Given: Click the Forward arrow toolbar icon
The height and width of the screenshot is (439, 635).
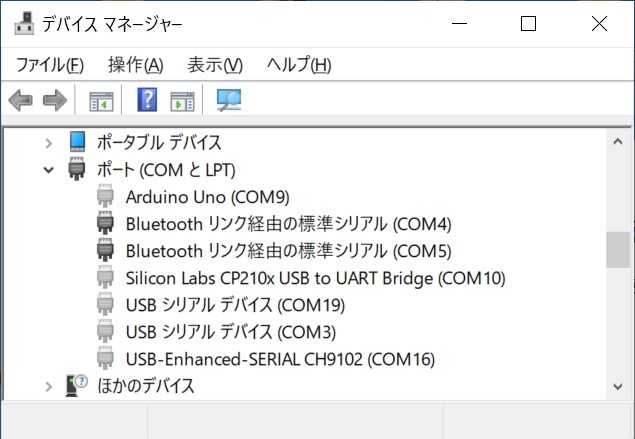Looking at the screenshot, I should pos(55,100).
